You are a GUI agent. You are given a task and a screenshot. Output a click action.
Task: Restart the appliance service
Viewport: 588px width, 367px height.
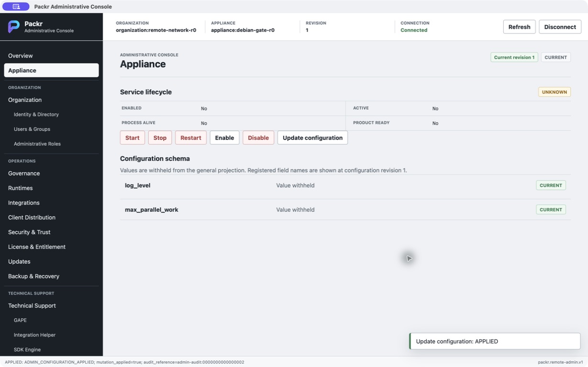(191, 138)
